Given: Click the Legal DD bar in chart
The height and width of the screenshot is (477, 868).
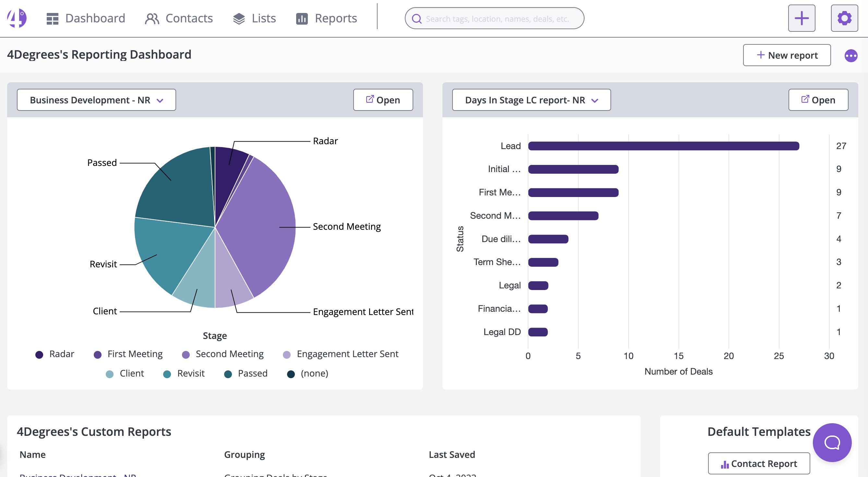Looking at the screenshot, I should [x=538, y=332].
